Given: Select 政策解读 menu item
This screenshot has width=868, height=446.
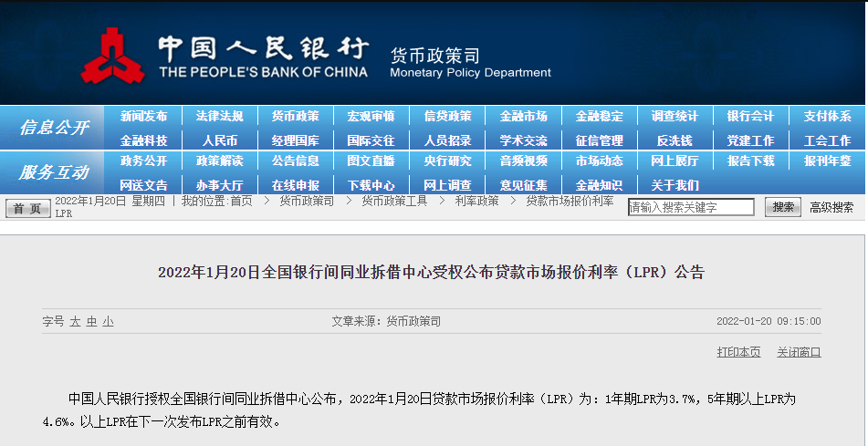Looking at the screenshot, I should coord(220,161).
